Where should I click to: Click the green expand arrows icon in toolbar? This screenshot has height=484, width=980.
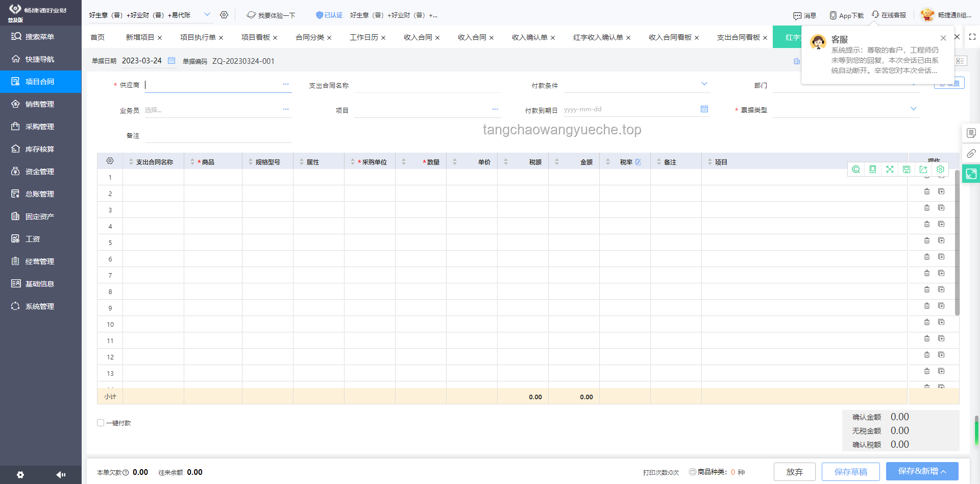pyautogui.click(x=890, y=170)
